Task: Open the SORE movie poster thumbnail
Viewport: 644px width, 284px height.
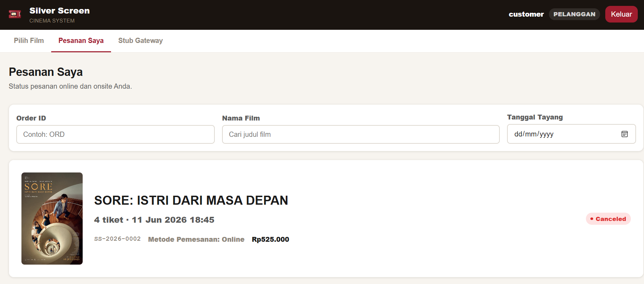Action: [52, 219]
